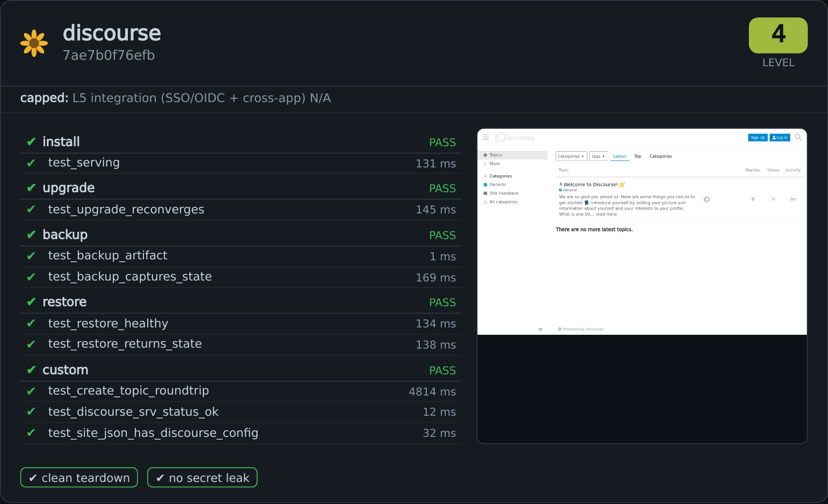Open the categories dropdown filter
The width and height of the screenshot is (828, 504).
[x=571, y=156]
